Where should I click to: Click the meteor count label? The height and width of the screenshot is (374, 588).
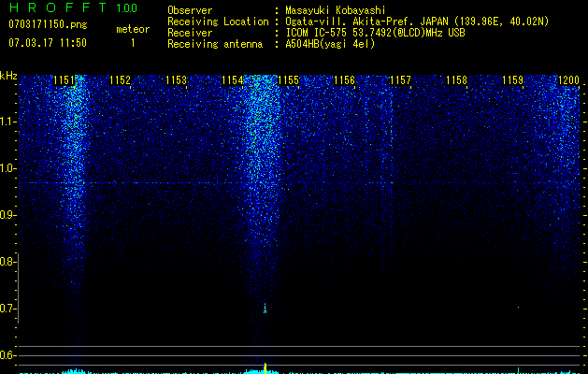(x=133, y=29)
